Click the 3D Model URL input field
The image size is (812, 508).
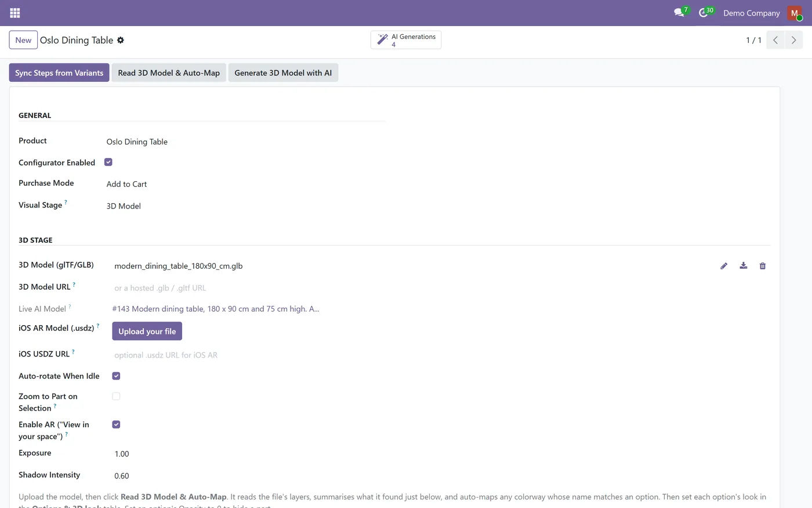click(x=441, y=288)
